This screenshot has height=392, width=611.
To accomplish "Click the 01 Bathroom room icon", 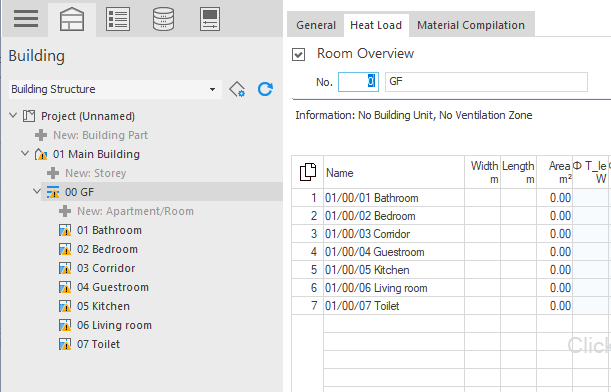I will coord(65,230).
